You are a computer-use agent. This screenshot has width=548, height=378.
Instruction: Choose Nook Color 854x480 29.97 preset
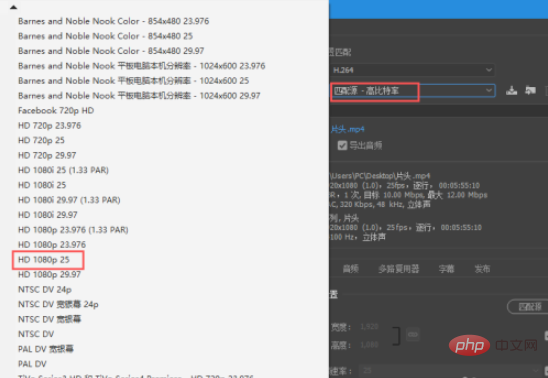111,51
